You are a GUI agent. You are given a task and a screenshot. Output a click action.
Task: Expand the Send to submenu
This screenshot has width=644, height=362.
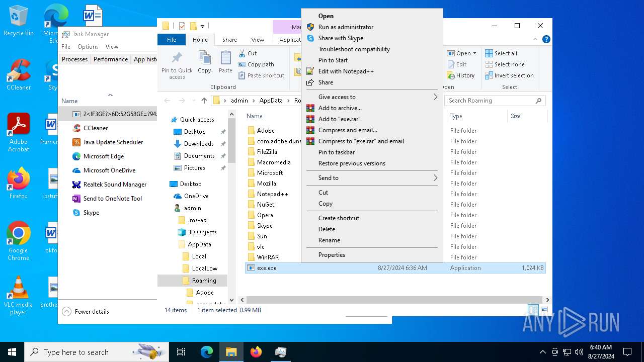[372, 178]
